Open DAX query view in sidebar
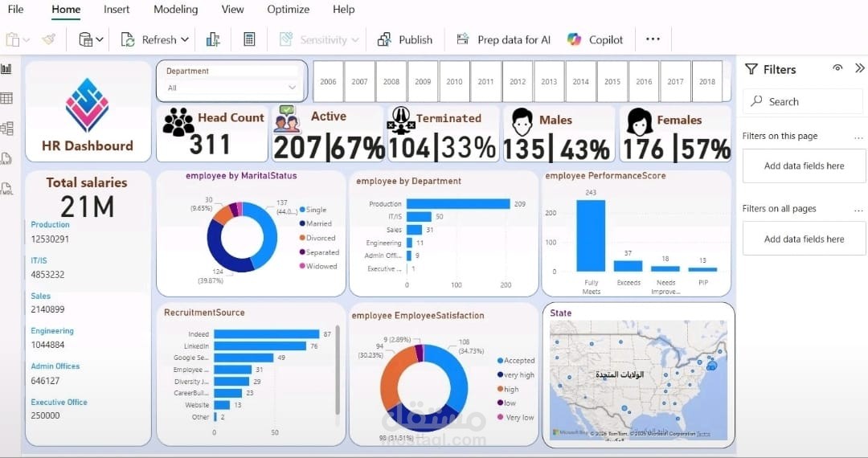868x458 pixels. click(6, 159)
